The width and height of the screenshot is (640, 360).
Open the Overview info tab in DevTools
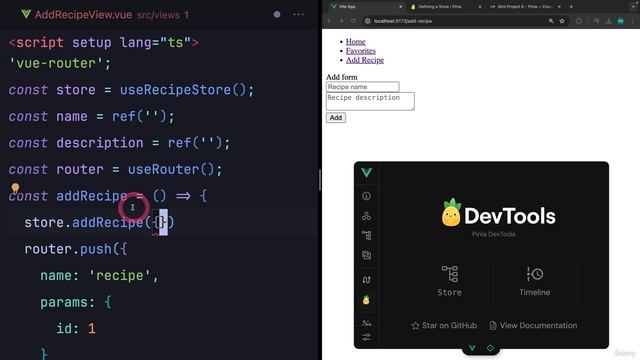click(366, 196)
